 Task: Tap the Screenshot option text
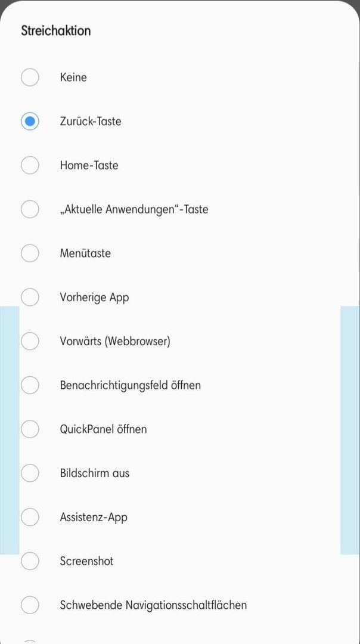[x=86, y=561]
